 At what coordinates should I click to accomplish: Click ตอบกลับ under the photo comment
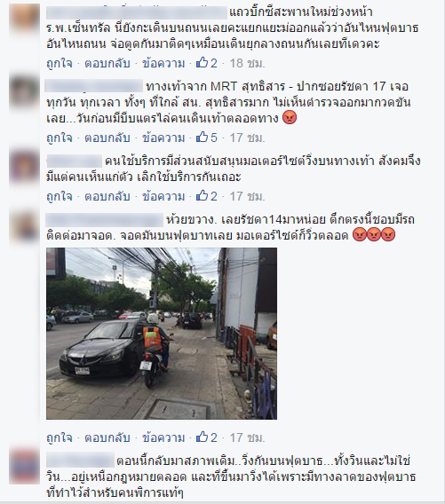pyautogui.click(x=107, y=437)
